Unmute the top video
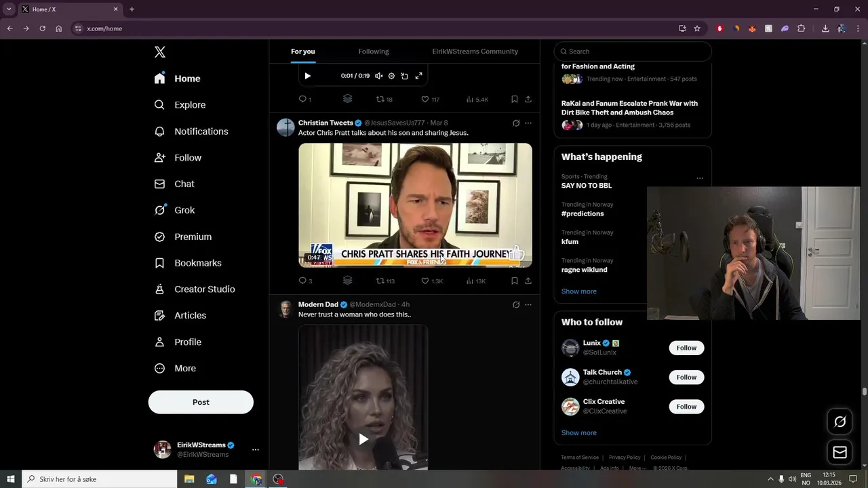 (379, 76)
